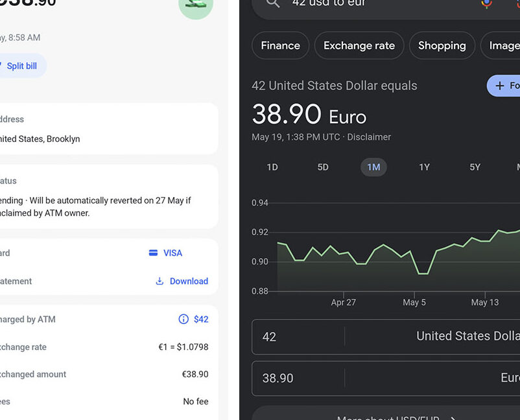Tap the microphone voice search icon
The width and height of the screenshot is (520, 420).
(x=486, y=3)
